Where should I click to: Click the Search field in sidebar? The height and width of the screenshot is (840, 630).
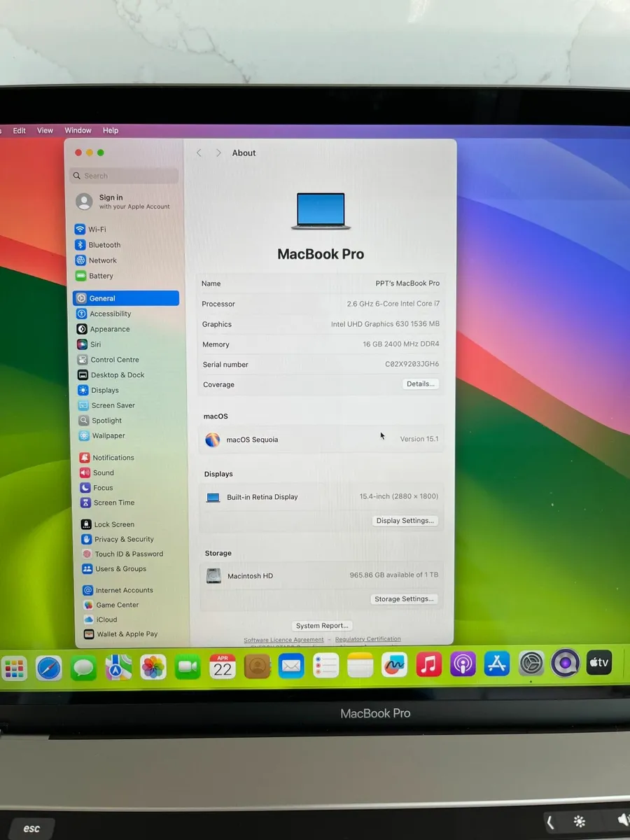[125, 176]
